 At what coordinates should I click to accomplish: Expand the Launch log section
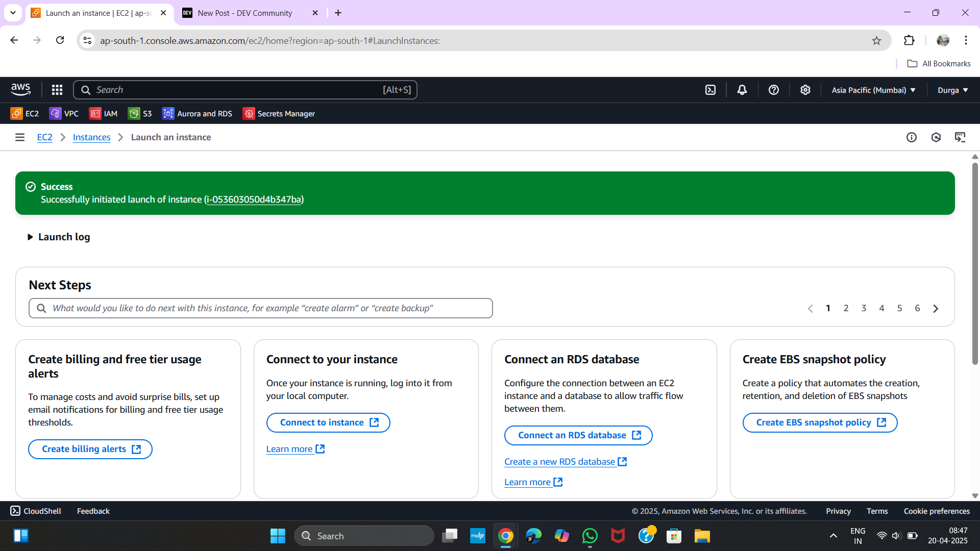click(58, 237)
